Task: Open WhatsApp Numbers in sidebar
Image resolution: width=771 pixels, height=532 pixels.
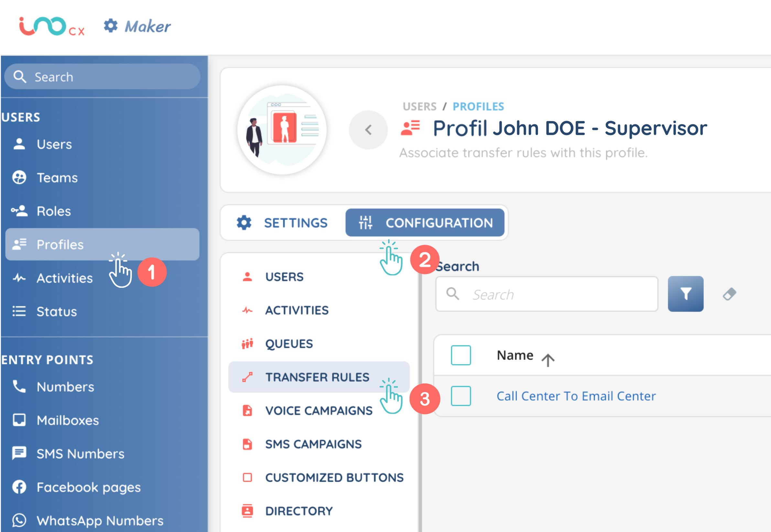Action: [x=100, y=520]
